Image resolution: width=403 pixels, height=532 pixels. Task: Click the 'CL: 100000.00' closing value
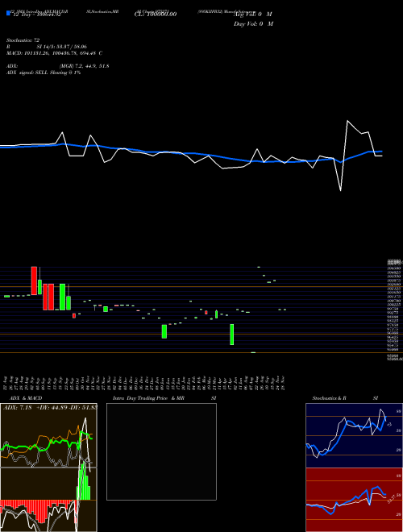[x=156, y=15]
